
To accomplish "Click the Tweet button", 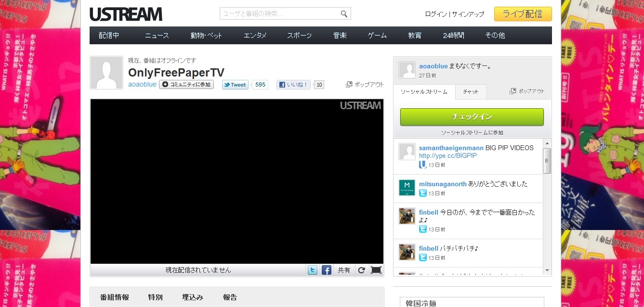I will (x=235, y=85).
